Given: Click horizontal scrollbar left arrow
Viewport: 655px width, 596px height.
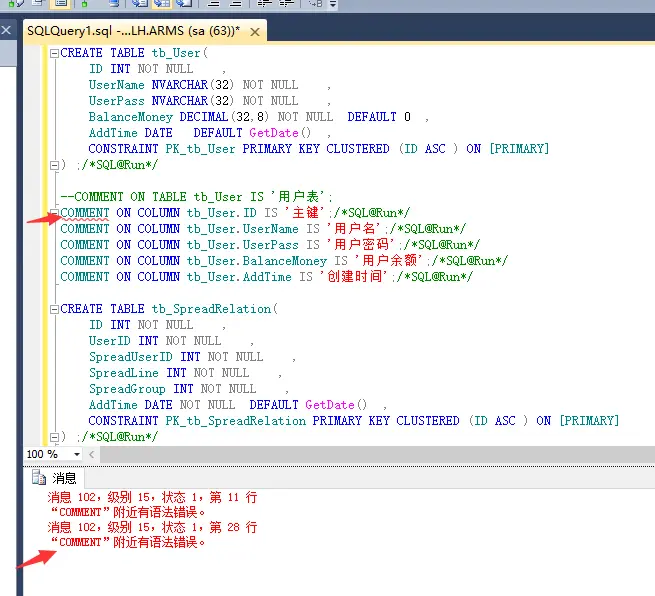Looking at the screenshot, I should (x=91, y=454).
